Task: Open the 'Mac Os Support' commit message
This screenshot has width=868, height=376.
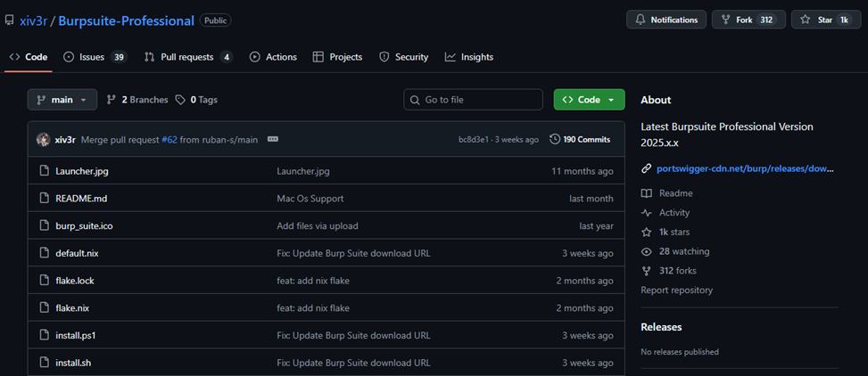Action: coord(310,198)
